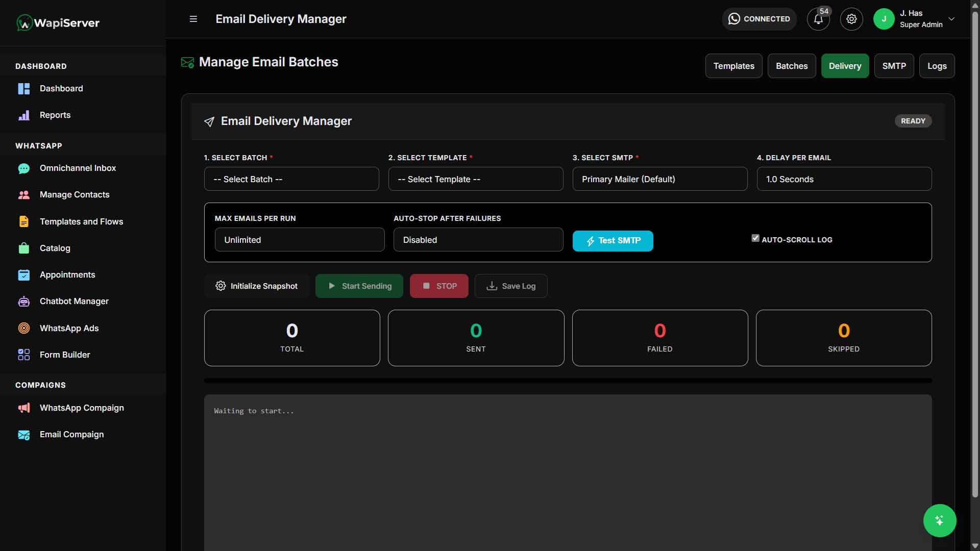Switch to the SMTP tab

pyautogui.click(x=894, y=66)
